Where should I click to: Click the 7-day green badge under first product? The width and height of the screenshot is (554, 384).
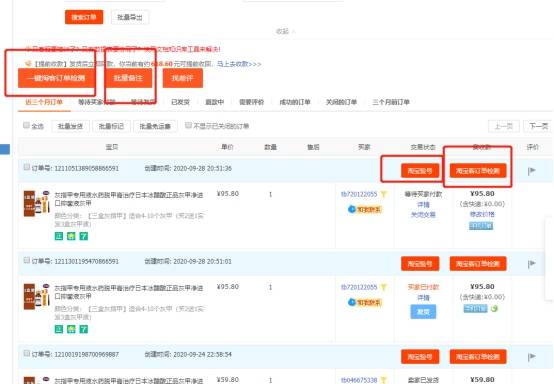83,236
